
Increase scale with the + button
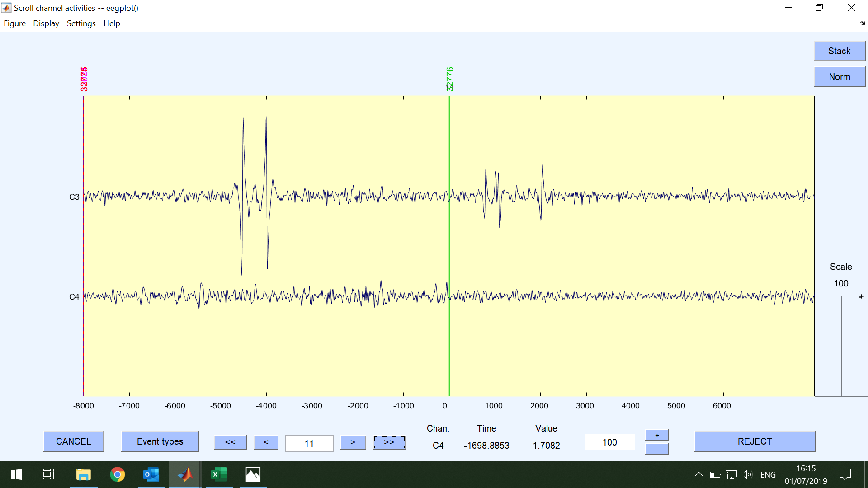(x=657, y=435)
